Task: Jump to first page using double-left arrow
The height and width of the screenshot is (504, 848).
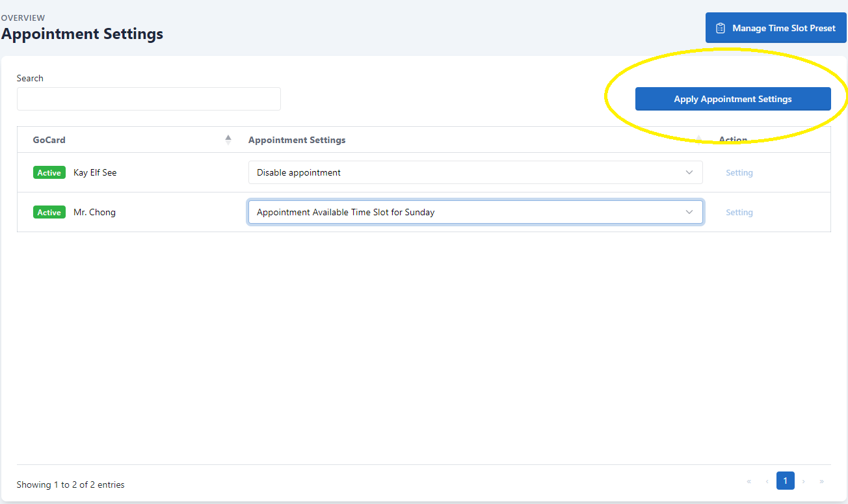Action: click(749, 482)
